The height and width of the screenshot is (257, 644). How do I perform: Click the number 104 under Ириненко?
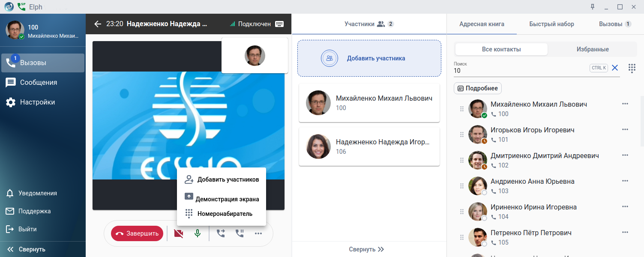[x=503, y=217]
